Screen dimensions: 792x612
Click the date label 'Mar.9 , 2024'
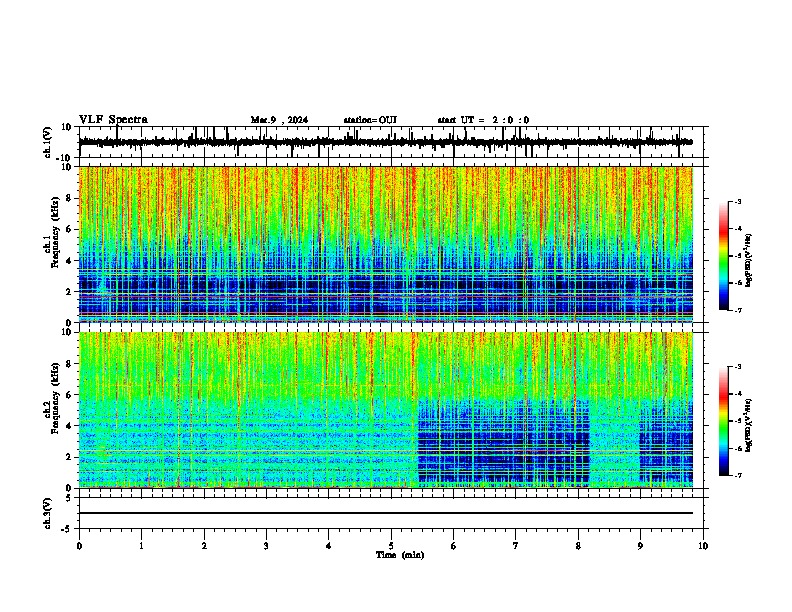(279, 120)
